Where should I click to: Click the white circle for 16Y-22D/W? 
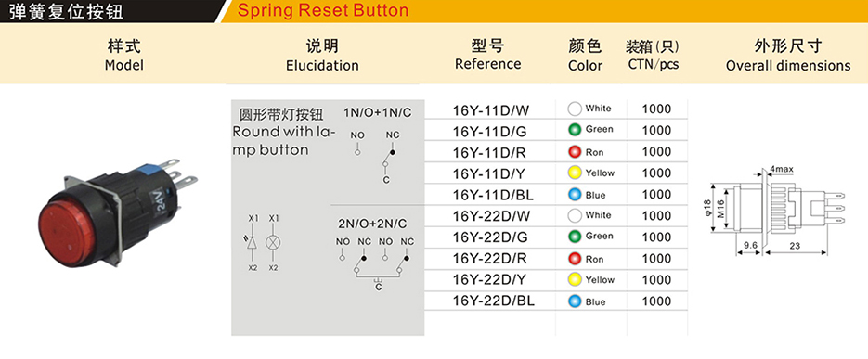[575, 215]
